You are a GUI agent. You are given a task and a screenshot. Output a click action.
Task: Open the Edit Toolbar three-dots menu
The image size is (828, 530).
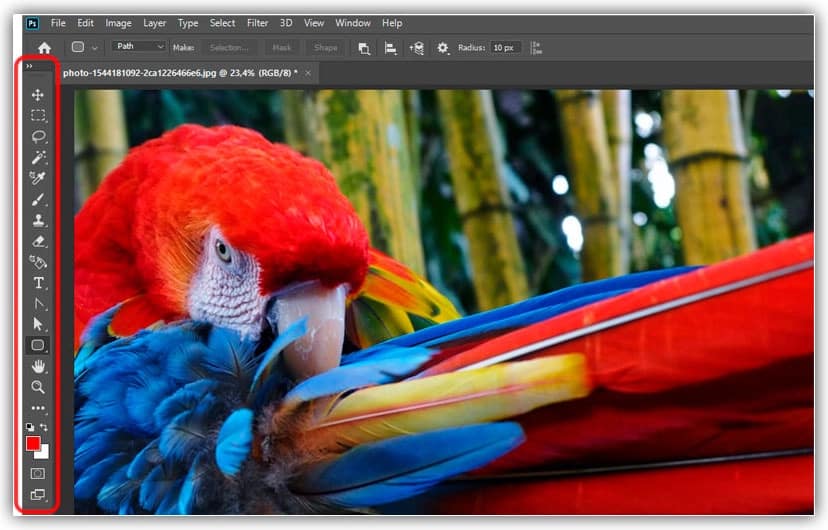[38, 408]
